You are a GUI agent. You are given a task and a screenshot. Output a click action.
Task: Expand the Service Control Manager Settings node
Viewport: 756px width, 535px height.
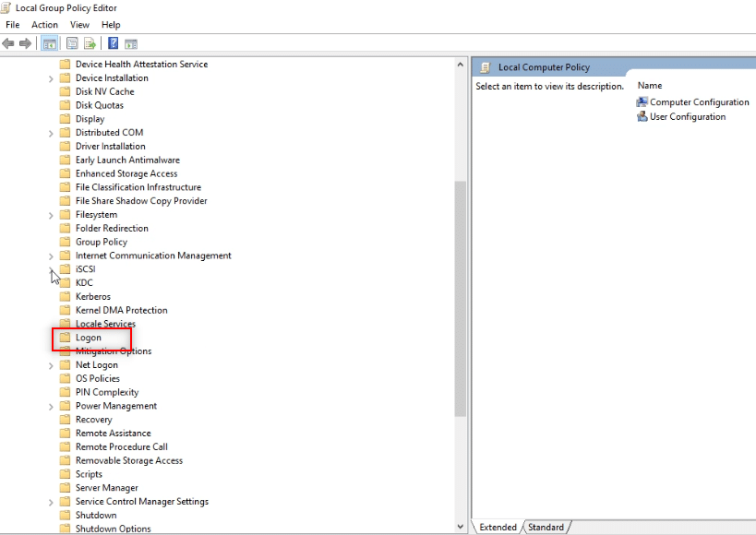[x=51, y=503]
